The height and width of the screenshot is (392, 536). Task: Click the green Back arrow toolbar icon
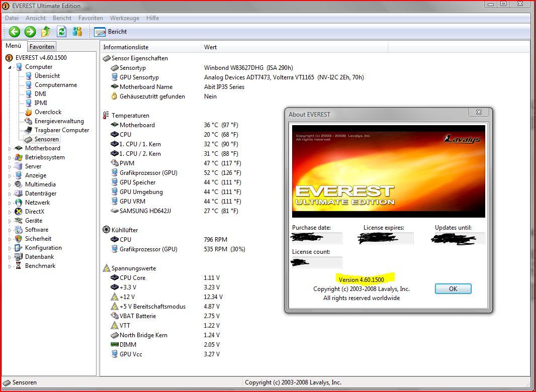pyautogui.click(x=15, y=32)
